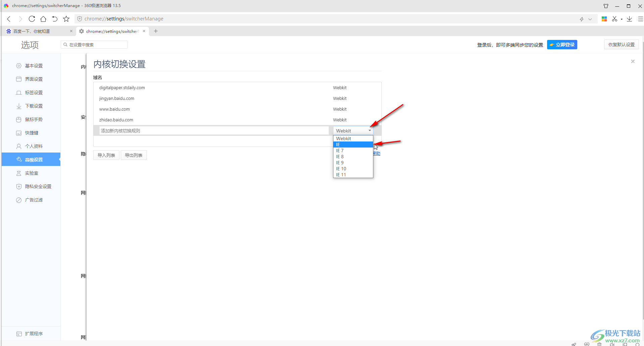
Task: Open 标签设置 in the sidebar
Action: click(x=31, y=93)
